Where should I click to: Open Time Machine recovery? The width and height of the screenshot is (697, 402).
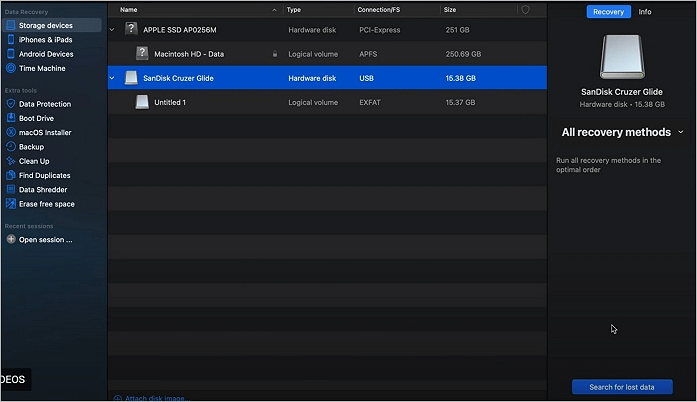[42, 68]
